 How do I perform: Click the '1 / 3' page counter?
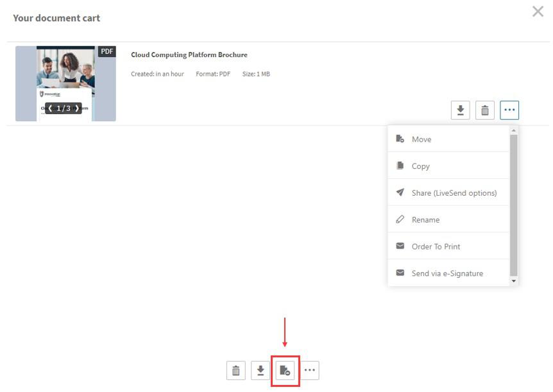coord(64,108)
